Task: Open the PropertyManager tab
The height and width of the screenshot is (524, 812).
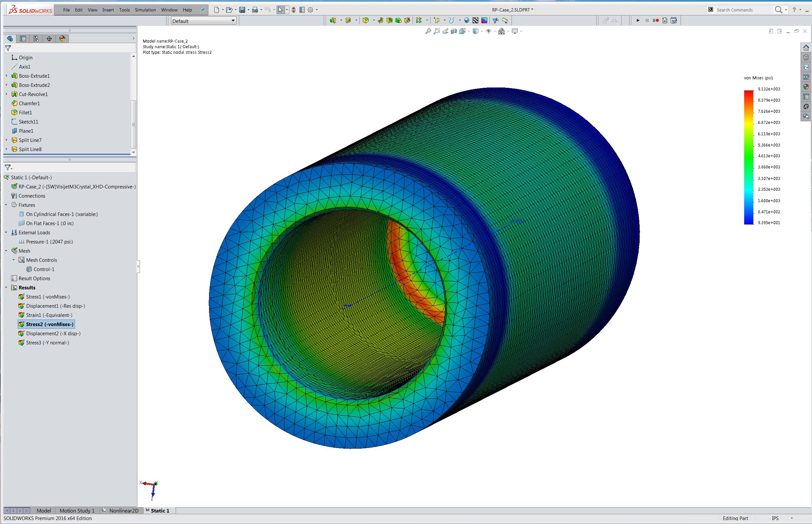Action: [x=23, y=38]
